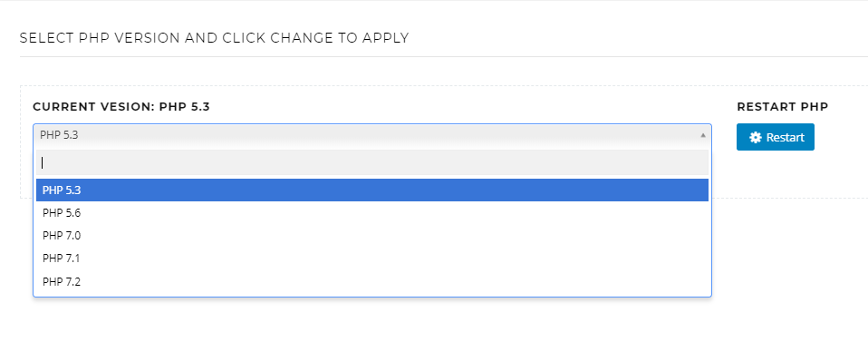This screenshot has width=868, height=361.
Task: Click the gear icon on Restart button
Action: pyautogui.click(x=755, y=138)
